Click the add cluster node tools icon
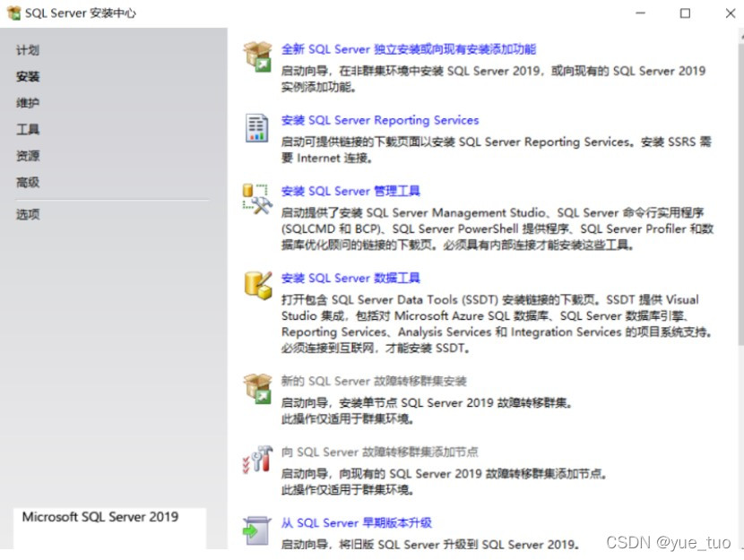 pyautogui.click(x=257, y=460)
